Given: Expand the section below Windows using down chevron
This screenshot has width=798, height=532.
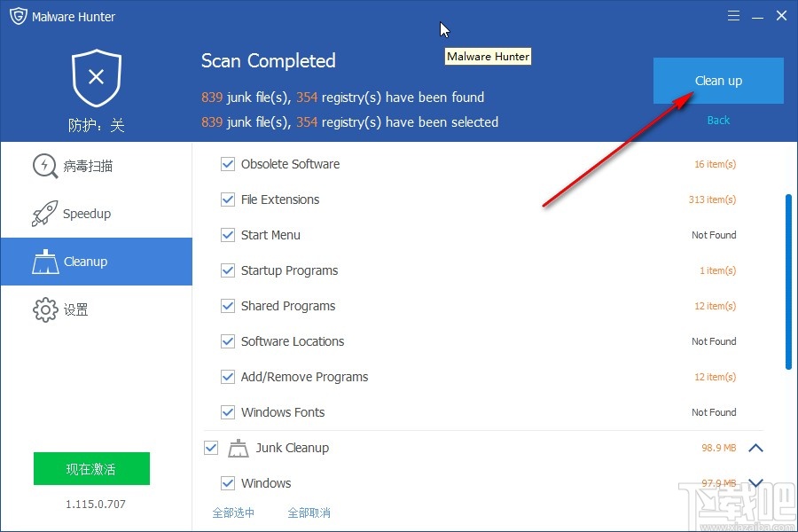Looking at the screenshot, I should click(x=756, y=483).
